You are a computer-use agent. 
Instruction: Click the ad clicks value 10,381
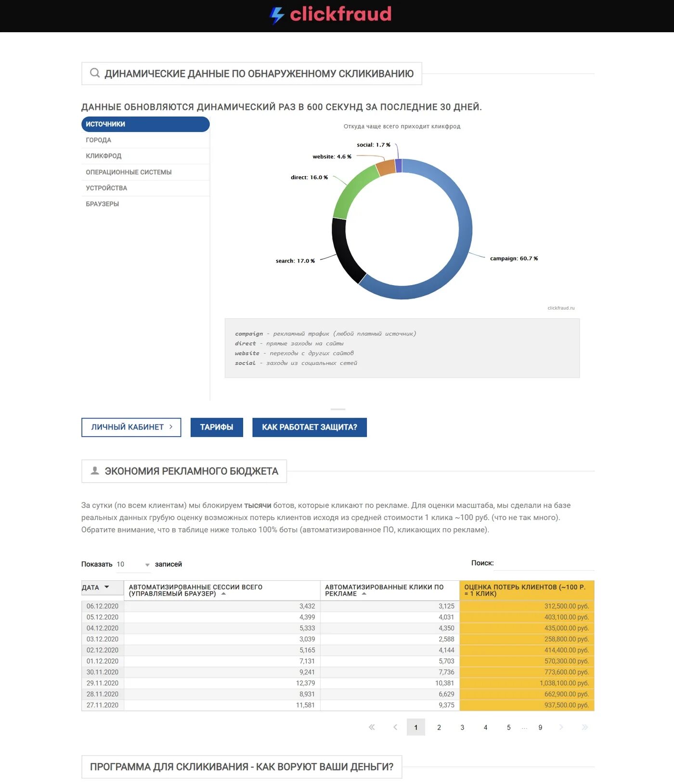(445, 683)
